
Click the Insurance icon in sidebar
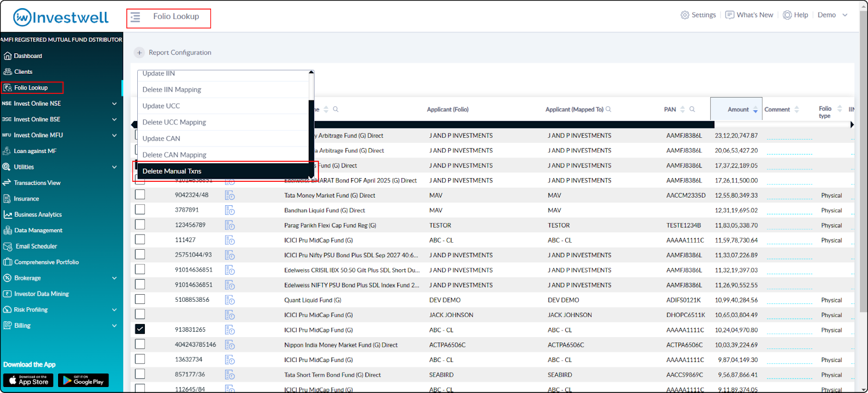pyautogui.click(x=7, y=199)
